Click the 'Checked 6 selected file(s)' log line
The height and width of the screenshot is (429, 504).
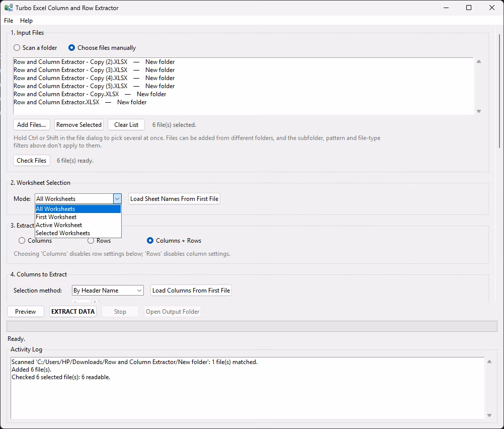pos(61,377)
